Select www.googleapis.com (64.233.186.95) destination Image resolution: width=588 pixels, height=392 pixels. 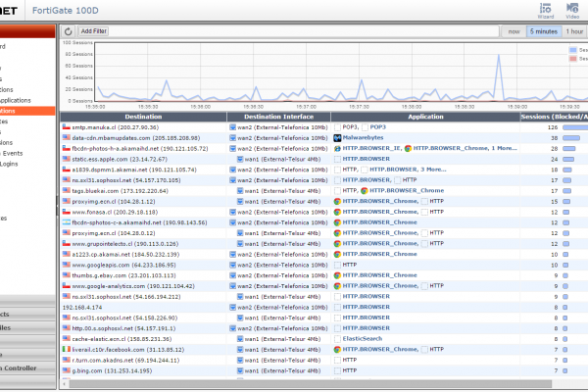click(x=123, y=265)
